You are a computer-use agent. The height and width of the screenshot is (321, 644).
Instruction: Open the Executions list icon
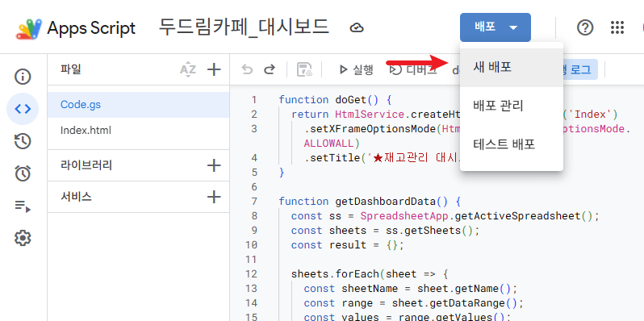23,206
